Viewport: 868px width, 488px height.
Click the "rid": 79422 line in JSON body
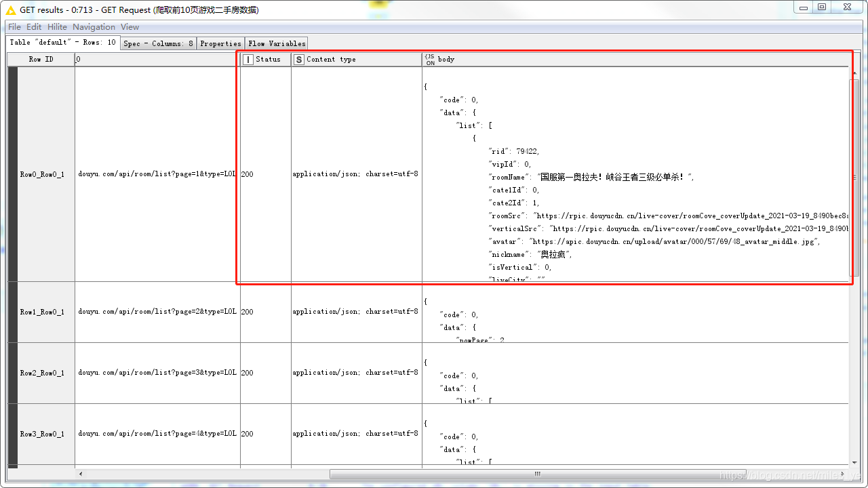pos(514,151)
